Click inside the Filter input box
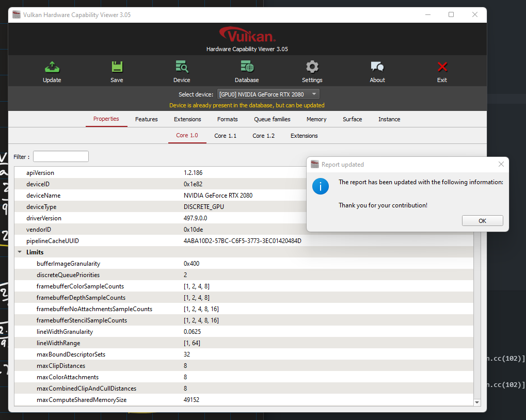This screenshot has width=526, height=420. (x=60, y=156)
